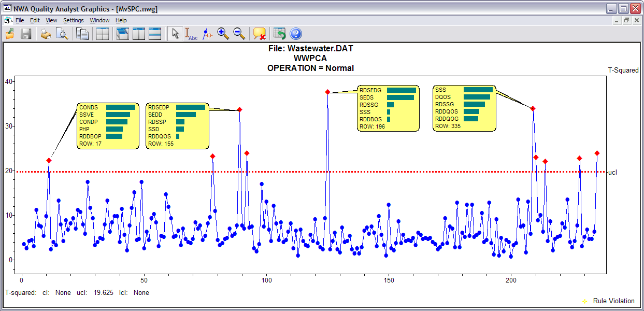Open the View menu
This screenshot has height=311, width=644.
pyautogui.click(x=51, y=20)
